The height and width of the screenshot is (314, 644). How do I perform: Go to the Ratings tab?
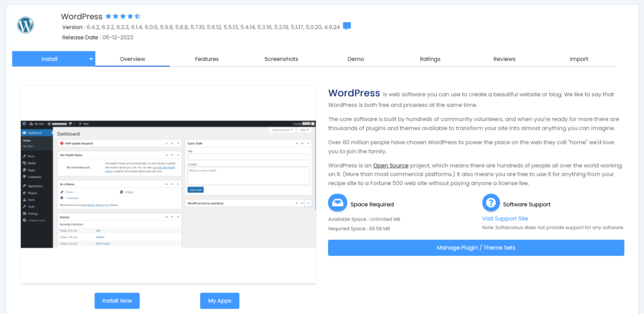click(x=430, y=59)
